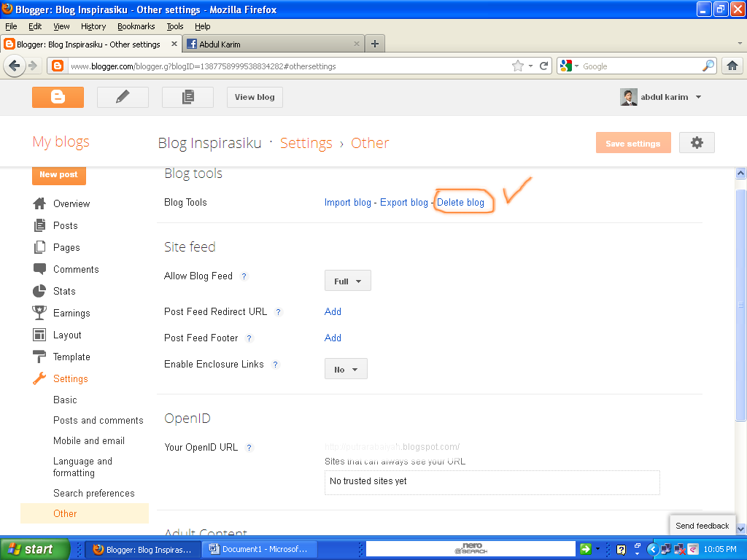Click help icon next to Post Feed Footer

coord(249,338)
